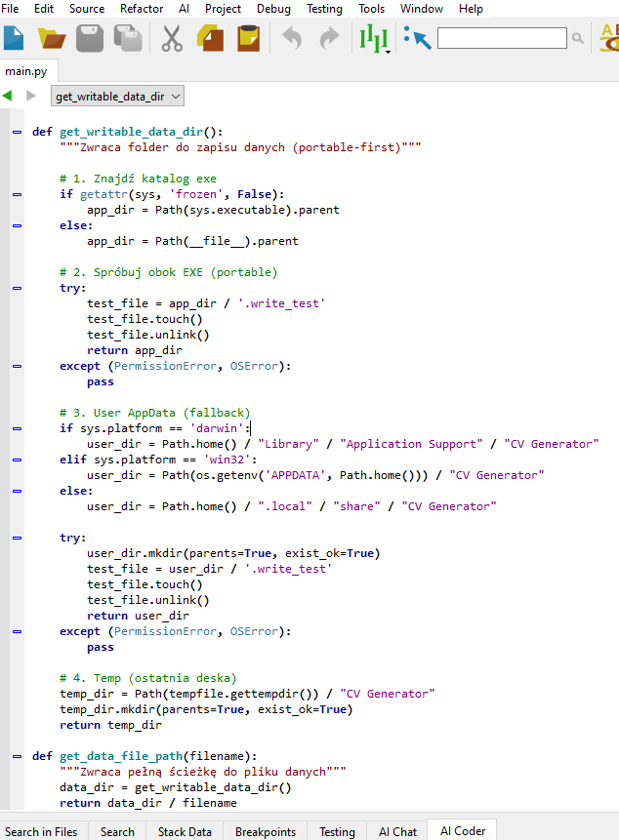The image size is (619, 840).
Task: Cut selection with the scissors icon
Action: [172, 39]
